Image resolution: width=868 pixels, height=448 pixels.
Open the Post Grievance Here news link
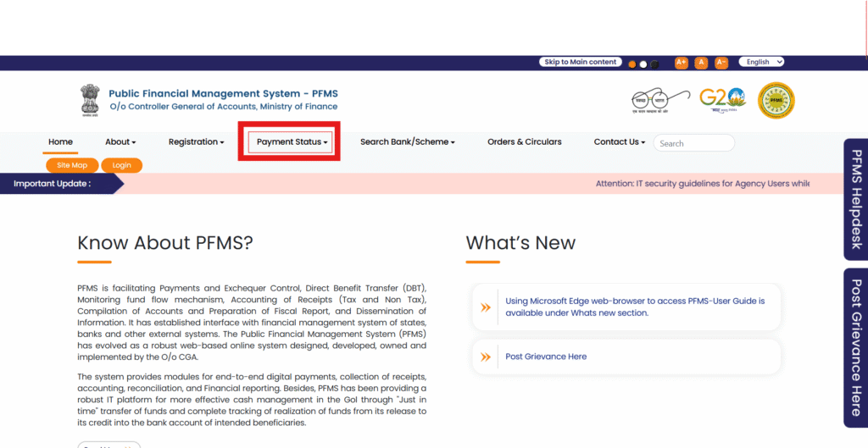546,357
